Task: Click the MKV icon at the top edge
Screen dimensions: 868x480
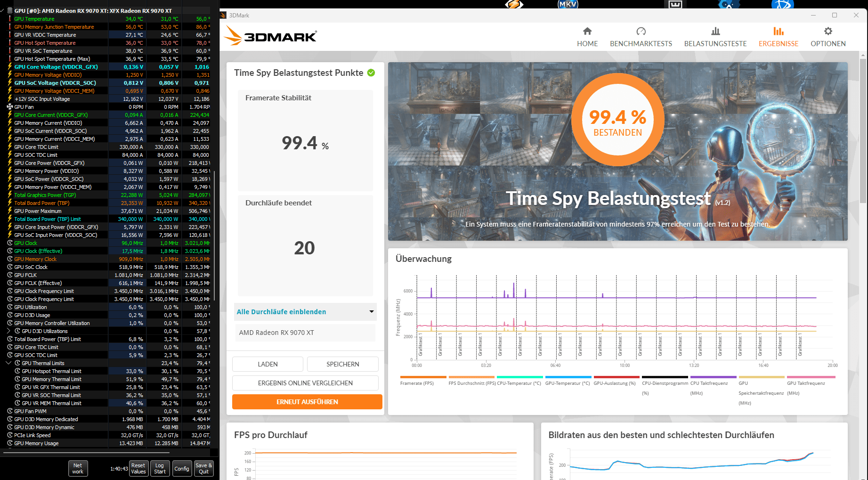Action: pos(568,4)
